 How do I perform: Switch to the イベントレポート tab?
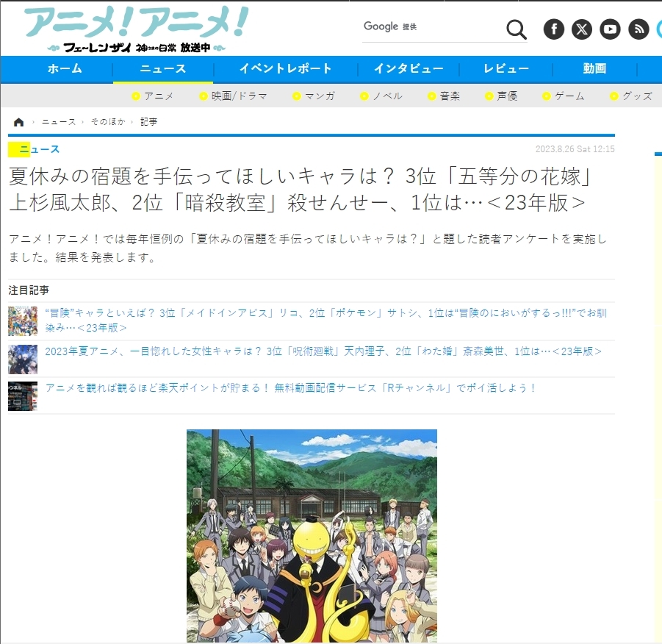point(285,69)
